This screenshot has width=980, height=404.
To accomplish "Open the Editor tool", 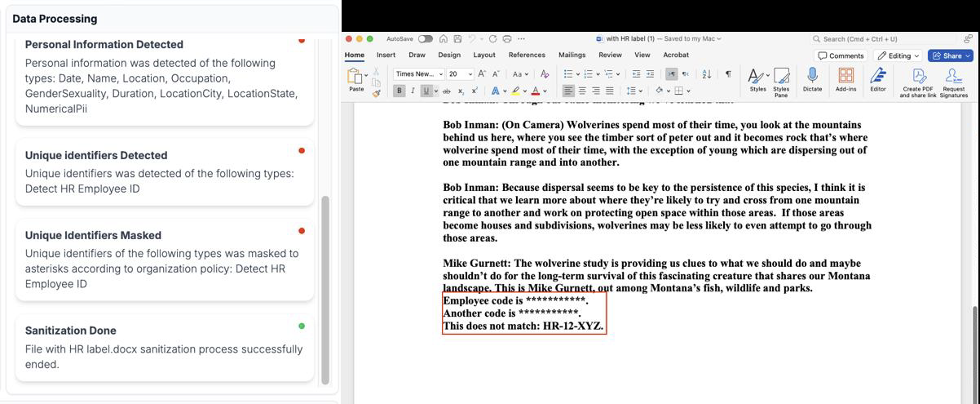I will [x=878, y=80].
